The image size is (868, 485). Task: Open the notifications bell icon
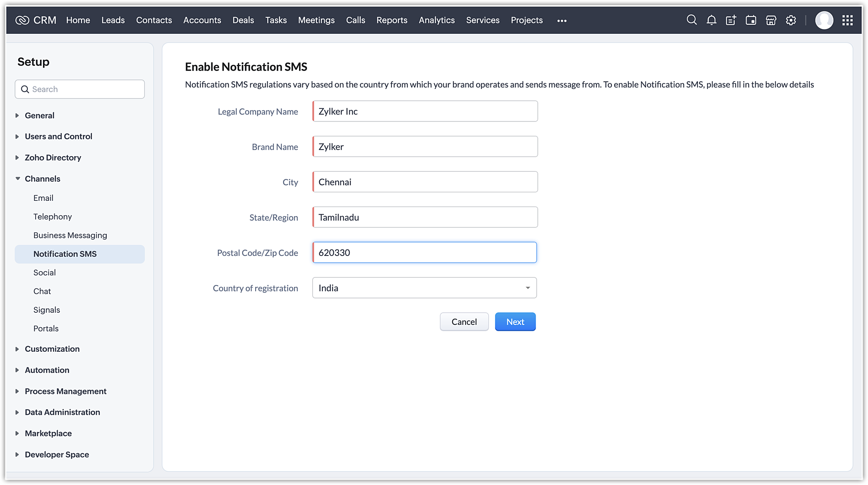tap(711, 20)
